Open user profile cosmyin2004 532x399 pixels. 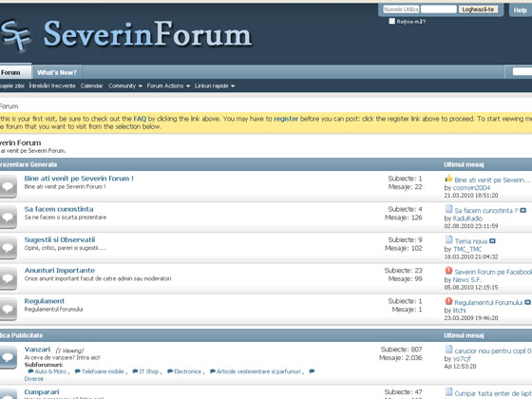(x=471, y=188)
